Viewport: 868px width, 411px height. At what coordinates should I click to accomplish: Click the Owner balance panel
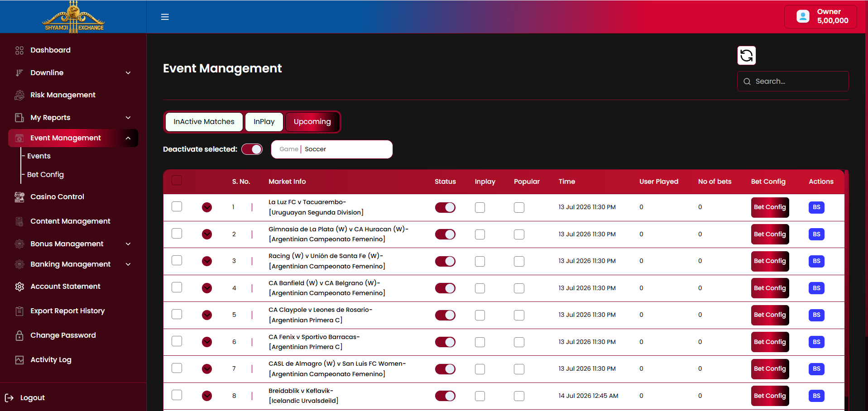[x=821, y=16]
